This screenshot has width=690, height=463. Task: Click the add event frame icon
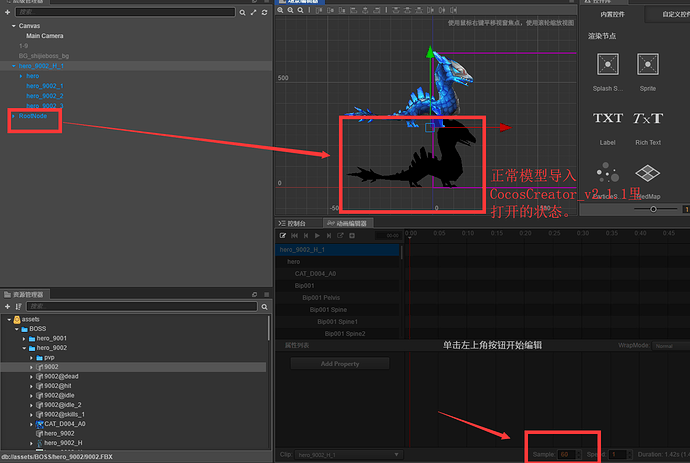click(352, 235)
